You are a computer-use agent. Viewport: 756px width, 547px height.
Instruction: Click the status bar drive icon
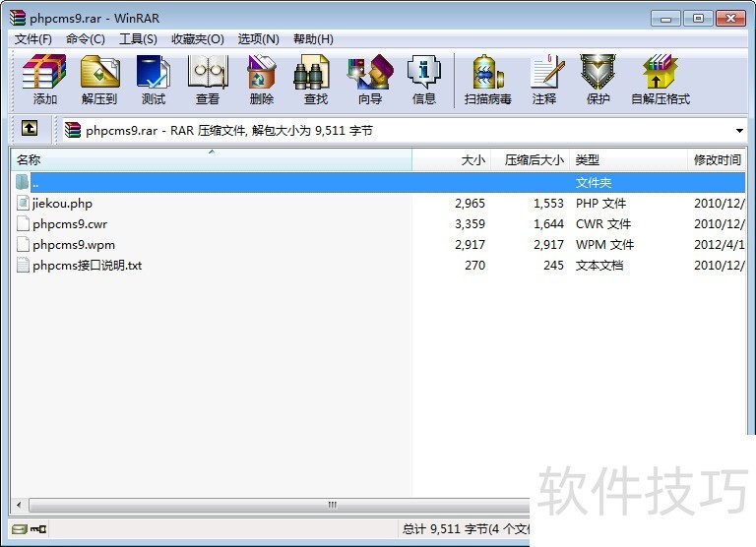(x=20, y=529)
